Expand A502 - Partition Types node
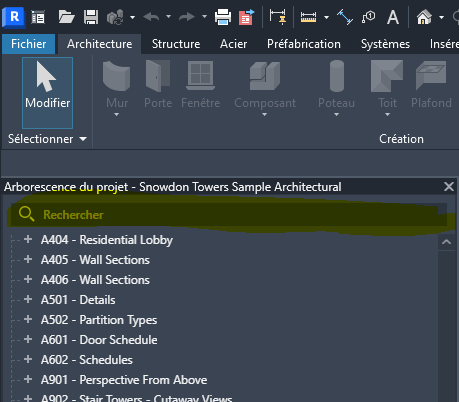Screen dimensions: 459x402 (28, 319)
